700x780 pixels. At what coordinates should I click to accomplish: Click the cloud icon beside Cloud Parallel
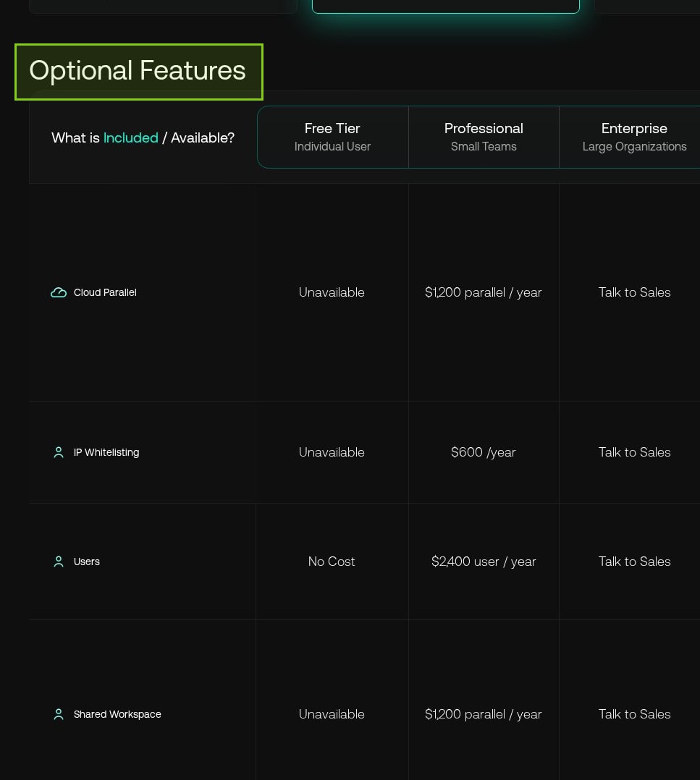pyautogui.click(x=59, y=292)
